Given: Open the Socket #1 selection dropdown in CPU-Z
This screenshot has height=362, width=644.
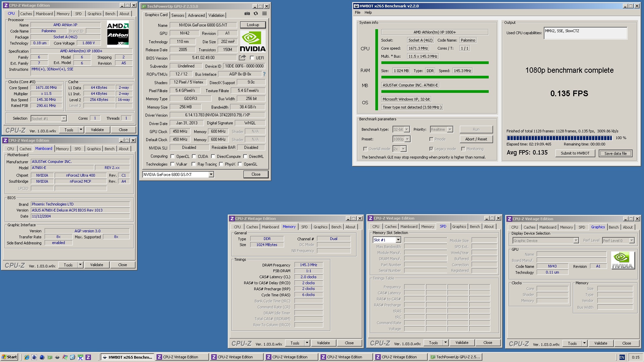Looking at the screenshot, I should [64, 118].
